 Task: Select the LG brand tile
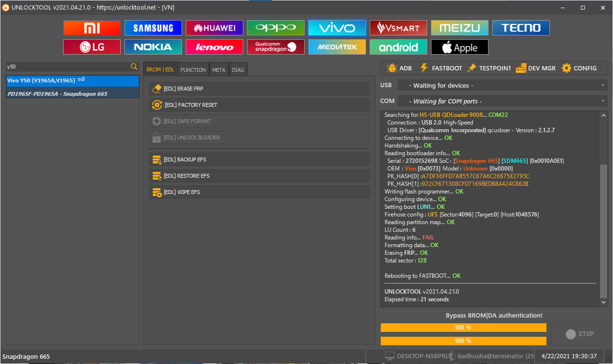pyautogui.click(x=92, y=47)
